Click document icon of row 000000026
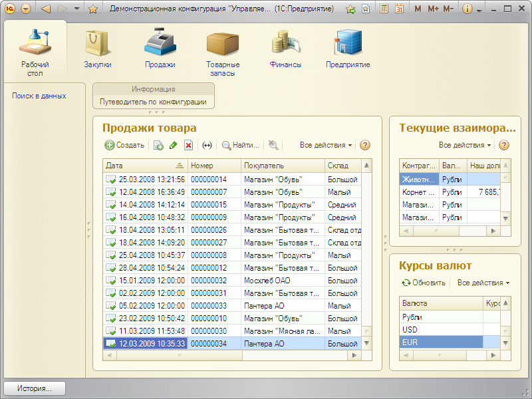 click(110, 229)
